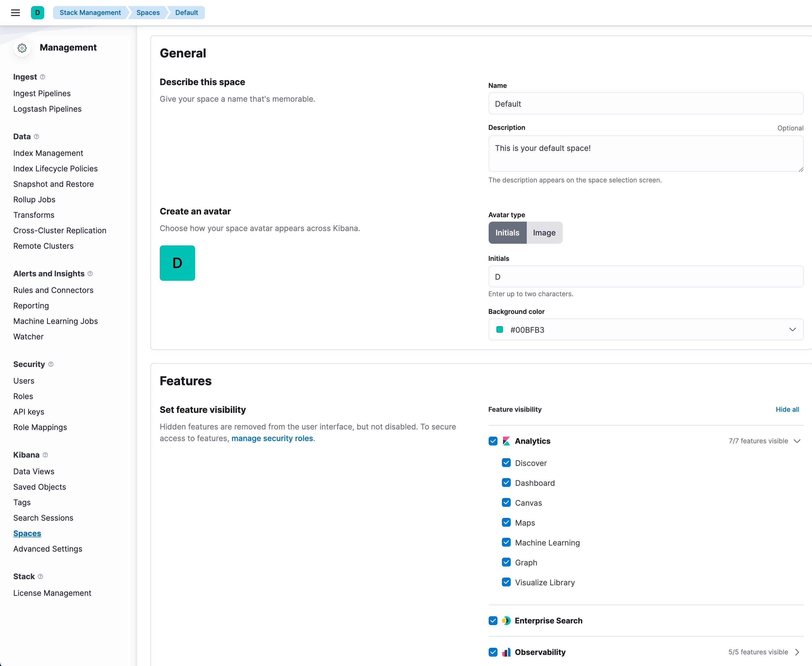Screen dimensions: 812x666
Task: Collapse the Analytics features list
Action: click(x=797, y=441)
